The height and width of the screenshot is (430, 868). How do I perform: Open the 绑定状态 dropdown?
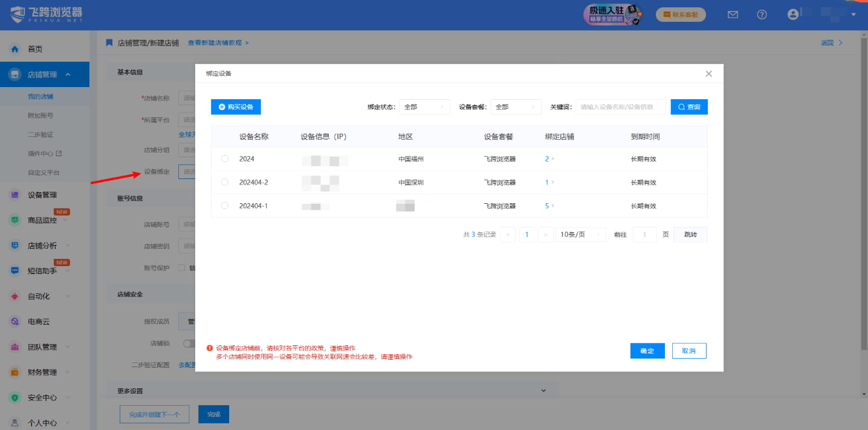pos(424,106)
